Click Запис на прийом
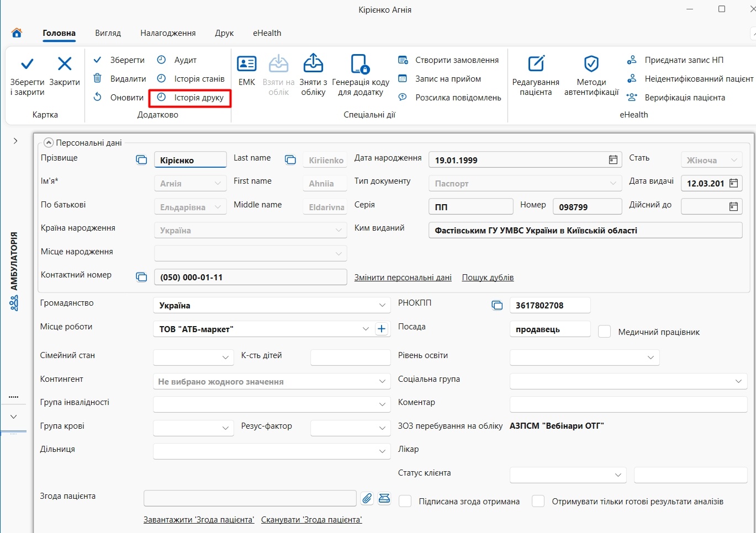 click(x=440, y=79)
